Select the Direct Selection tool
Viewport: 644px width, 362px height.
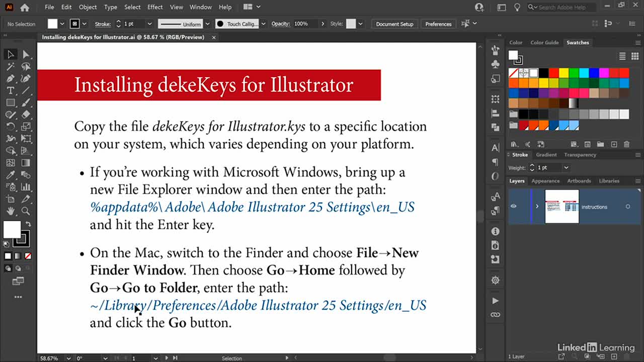coord(26,54)
